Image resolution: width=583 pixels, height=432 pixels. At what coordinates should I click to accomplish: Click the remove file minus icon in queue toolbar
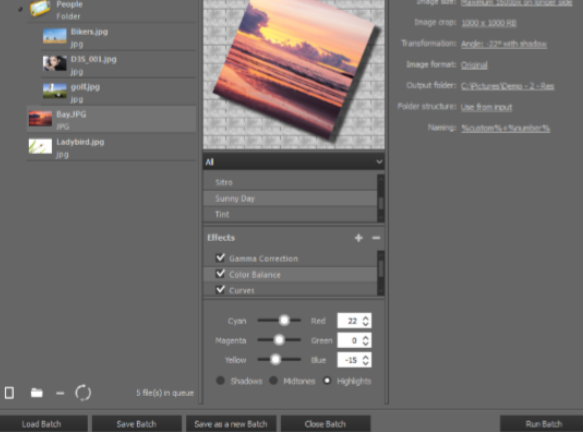click(60, 393)
